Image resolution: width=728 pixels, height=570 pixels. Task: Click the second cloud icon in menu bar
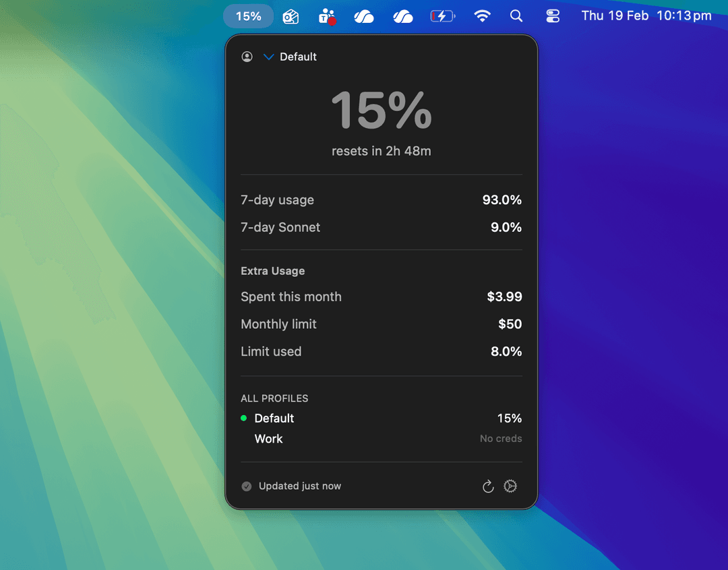click(x=403, y=15)
